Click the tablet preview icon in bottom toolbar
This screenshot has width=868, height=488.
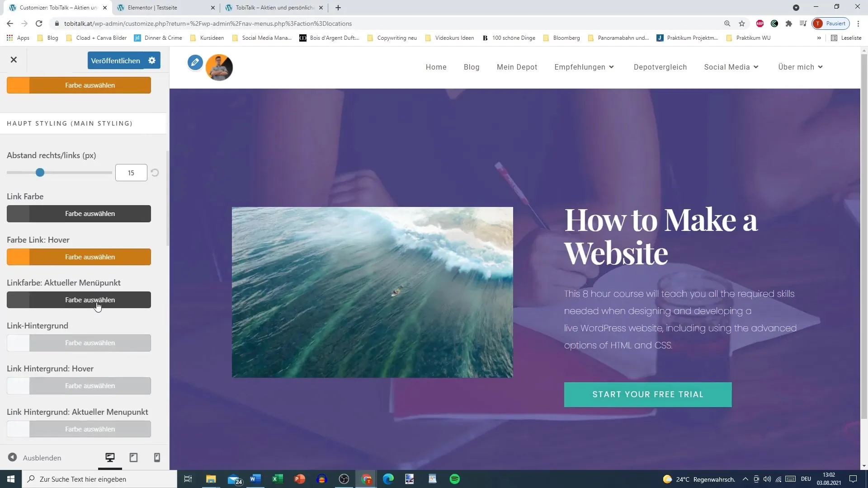pyautogui.click(x=133, y=458)
